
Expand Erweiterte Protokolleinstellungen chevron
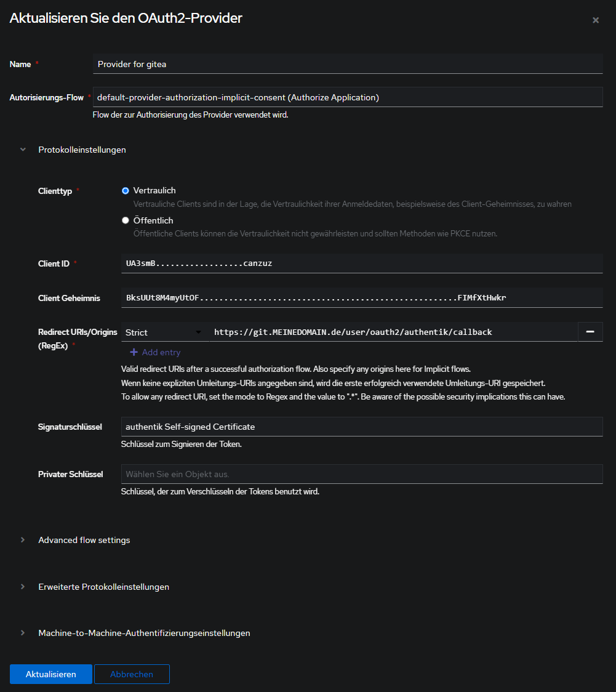(23, 587)
